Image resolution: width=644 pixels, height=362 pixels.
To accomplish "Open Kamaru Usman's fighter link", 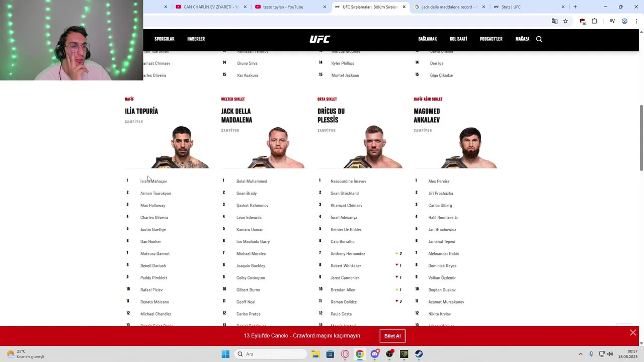I will pos(250,230).
